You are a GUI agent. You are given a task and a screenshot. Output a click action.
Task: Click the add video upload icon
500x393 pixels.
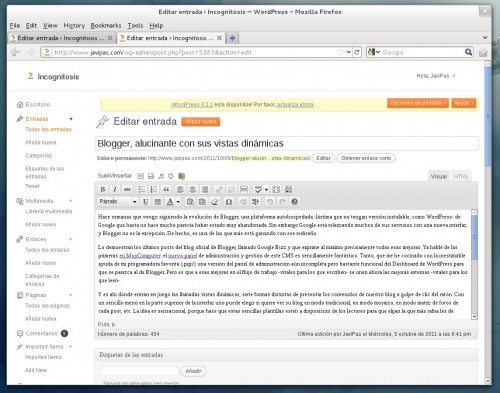tap(151, 176)
